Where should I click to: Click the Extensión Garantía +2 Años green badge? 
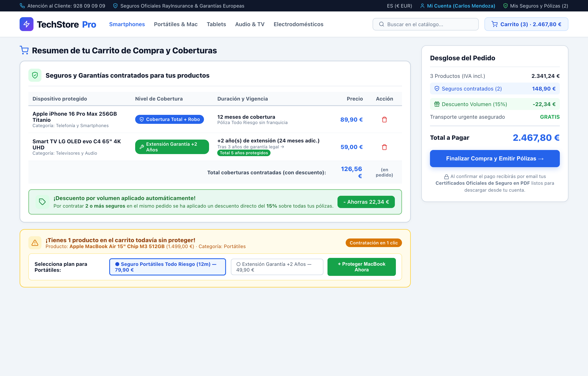172,147
